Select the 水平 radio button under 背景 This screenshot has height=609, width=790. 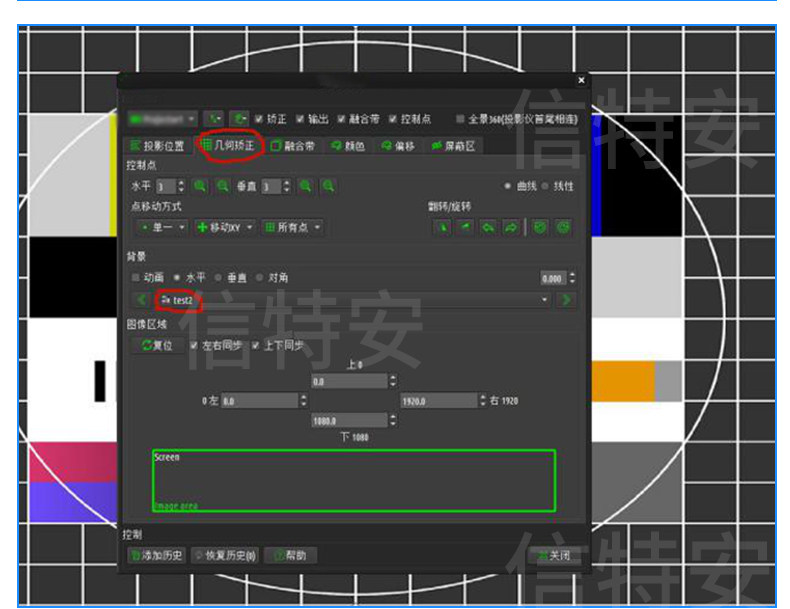click(x=176, y=278)
